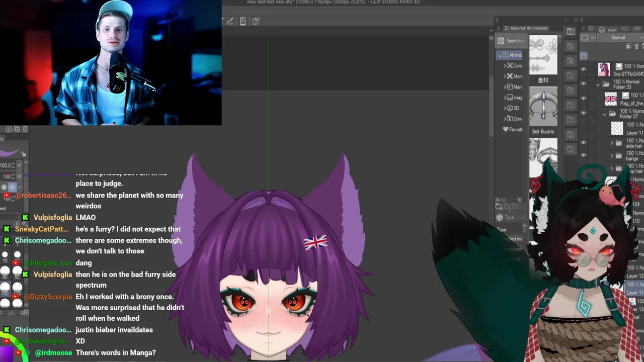Click the Chinese knot button material thumbnail
This screenshot has width=644, height=362.
[x=543, y=55]
